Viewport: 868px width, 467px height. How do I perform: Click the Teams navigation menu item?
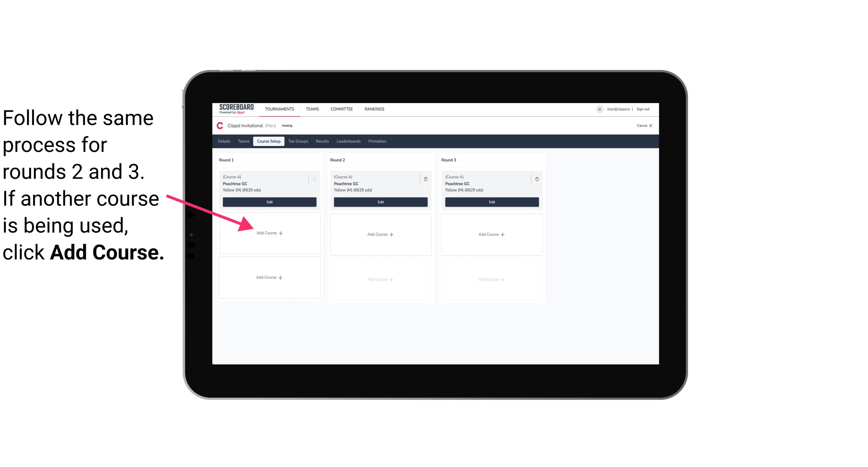click(x=312, y=109)
